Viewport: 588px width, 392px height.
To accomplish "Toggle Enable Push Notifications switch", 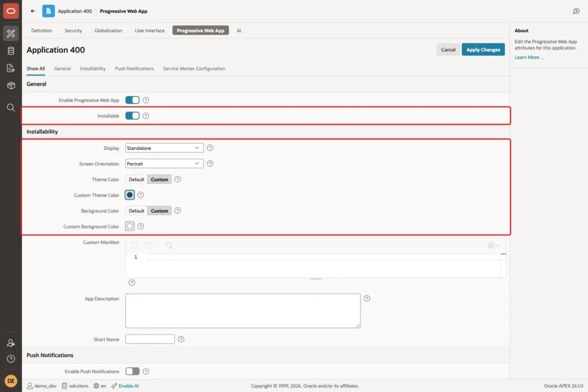I will click(x=133, y=371).
